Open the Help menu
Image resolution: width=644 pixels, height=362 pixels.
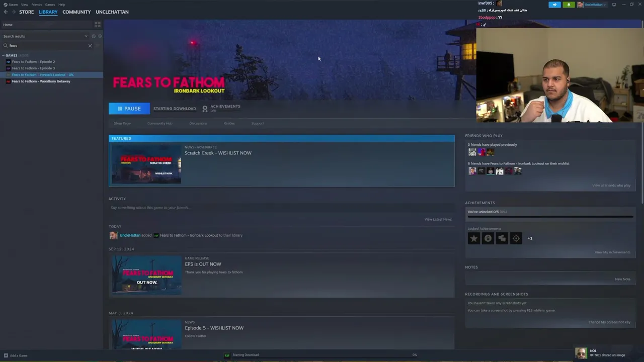pos(61,5)
